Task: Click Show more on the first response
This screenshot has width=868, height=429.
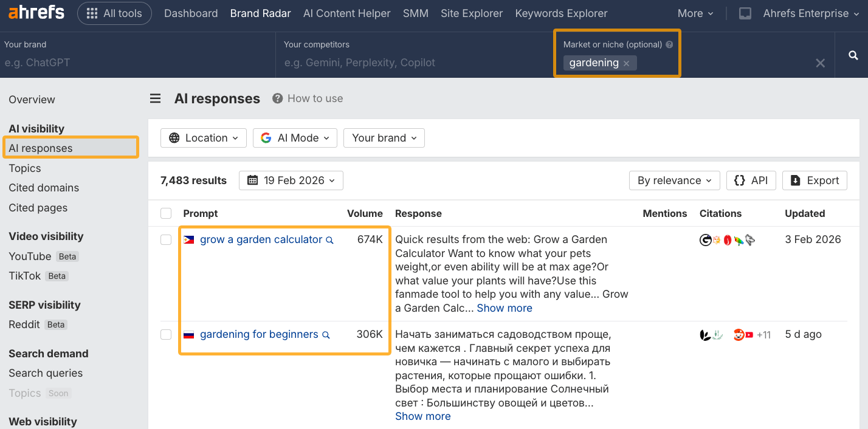Action: click(505, 308)
